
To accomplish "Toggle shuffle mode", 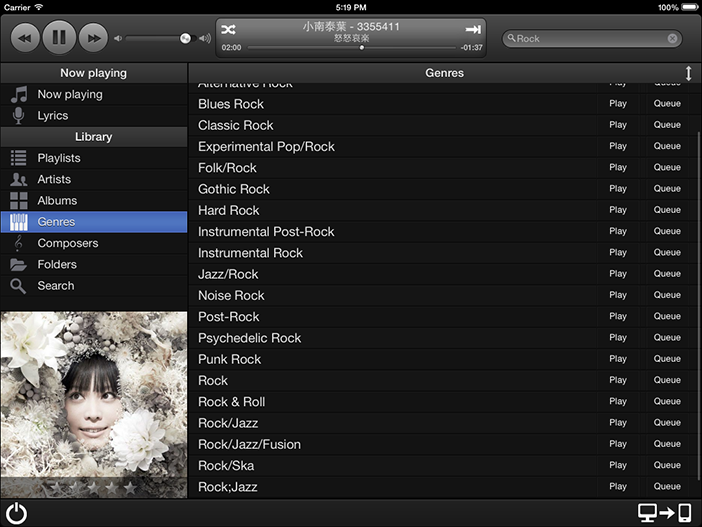I will click(229, 29).
